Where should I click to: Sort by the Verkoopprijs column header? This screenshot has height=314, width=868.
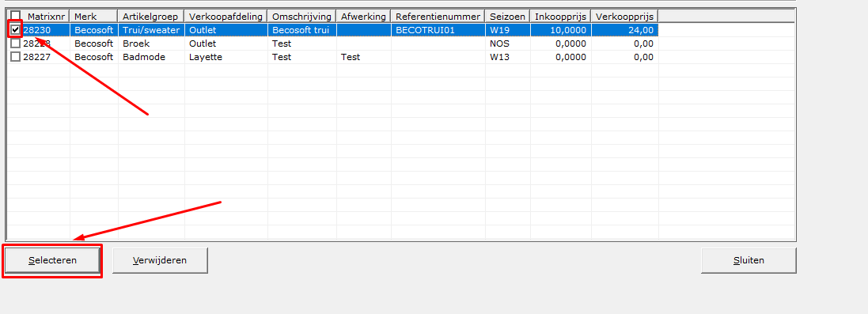click(x=625, y=17)
